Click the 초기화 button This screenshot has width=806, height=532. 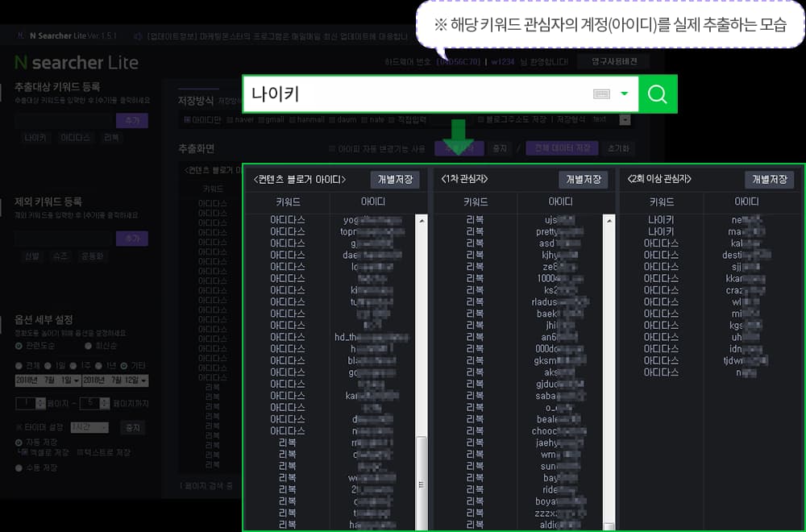pos(618,148)
